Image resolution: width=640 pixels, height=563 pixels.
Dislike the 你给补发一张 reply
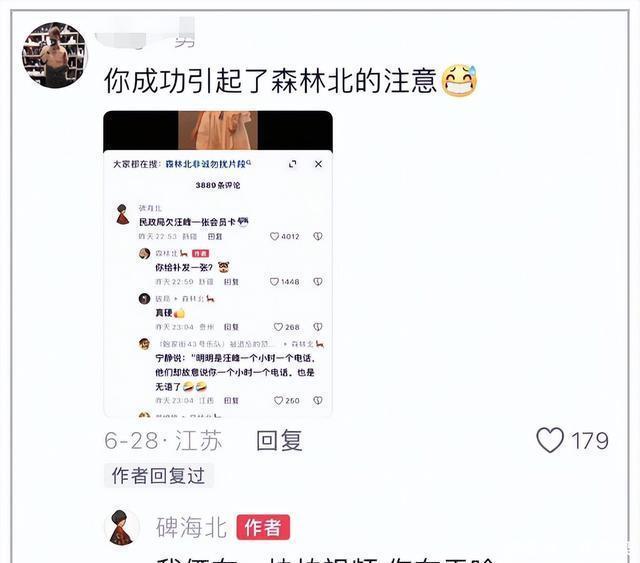coord(318,282)
